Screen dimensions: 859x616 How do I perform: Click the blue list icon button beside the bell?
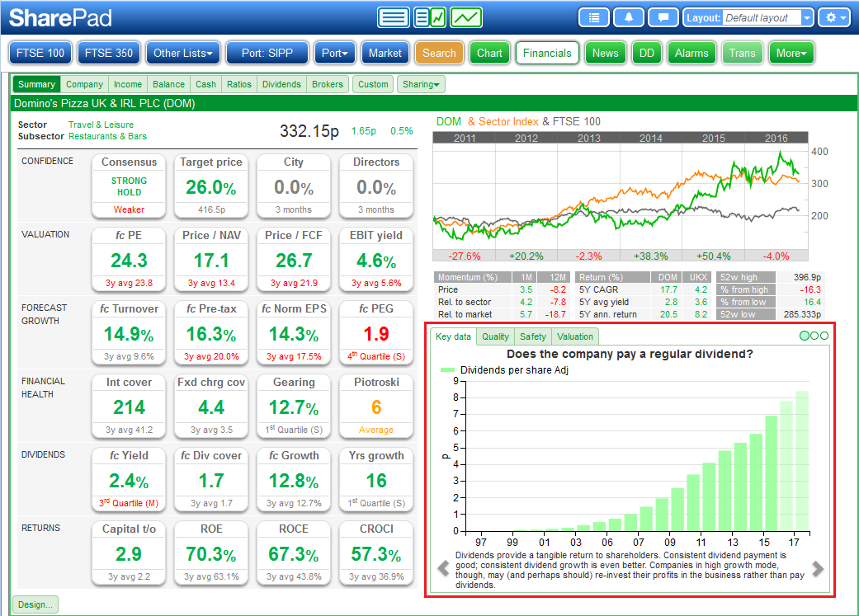pyautogui.click(x=594, y=17)
